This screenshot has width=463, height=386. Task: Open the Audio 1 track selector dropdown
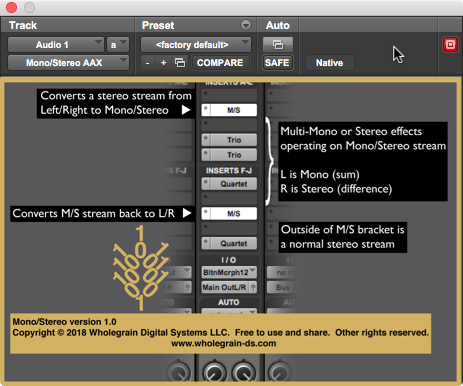point(56,45)
